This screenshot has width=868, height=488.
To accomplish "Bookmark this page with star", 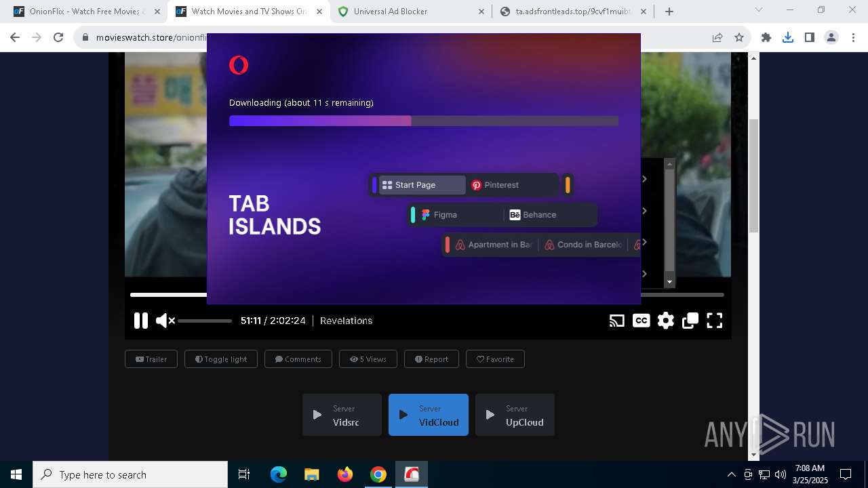I will (739, 38).
